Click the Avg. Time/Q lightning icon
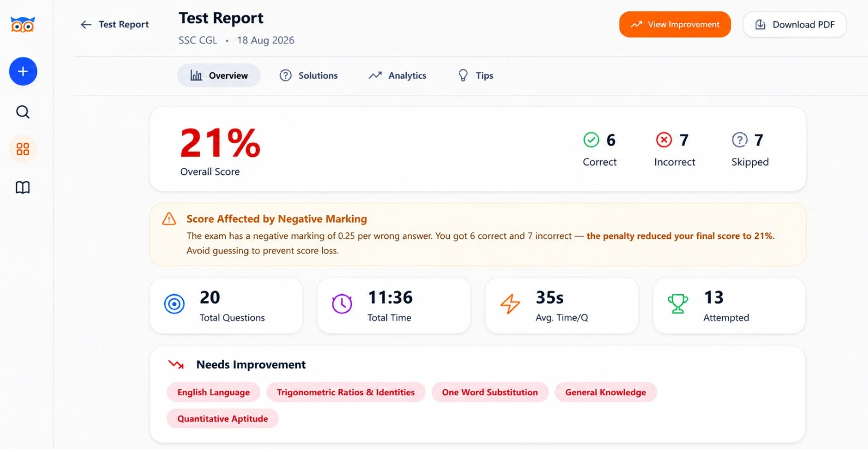The height and width of the screenshot is (449, 868). pyautogui.click(x=510, y=304)
